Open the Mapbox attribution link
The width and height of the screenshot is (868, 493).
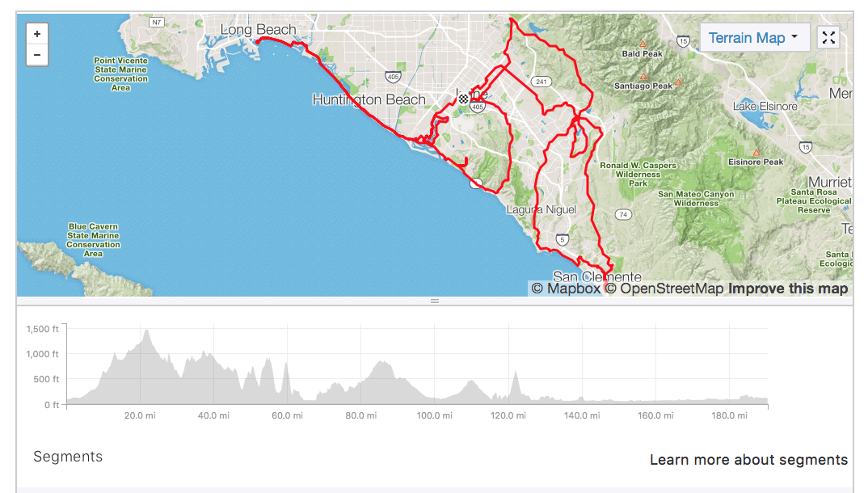[566, 289]
